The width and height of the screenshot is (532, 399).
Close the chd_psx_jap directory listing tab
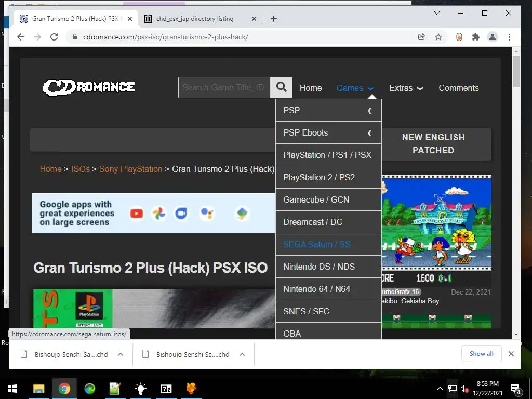[x=254, y=19]
